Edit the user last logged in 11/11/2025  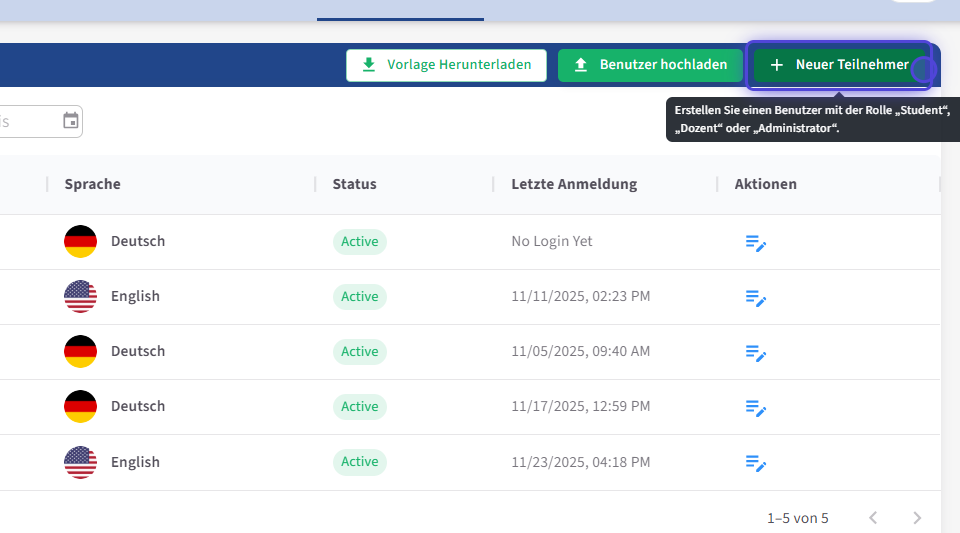[755, 297]
